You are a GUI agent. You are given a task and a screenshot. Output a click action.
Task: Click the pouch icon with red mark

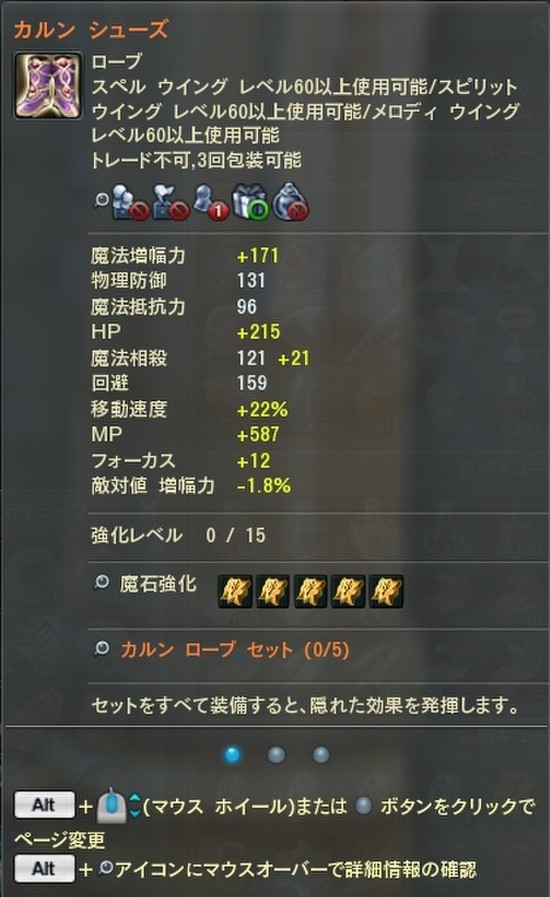(x=291, y=202)
